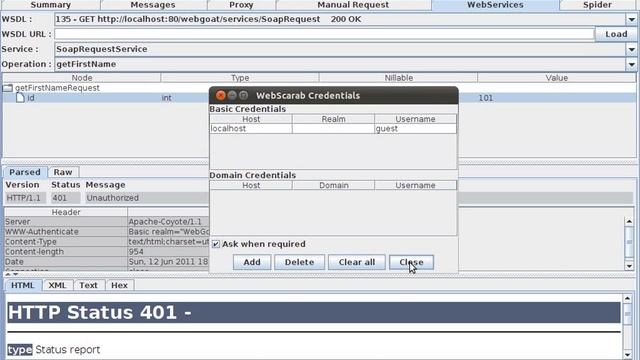Click the Nillable column header
This screenshot has width=640, height=360.
pyautogui.click(x=398, y=78)
